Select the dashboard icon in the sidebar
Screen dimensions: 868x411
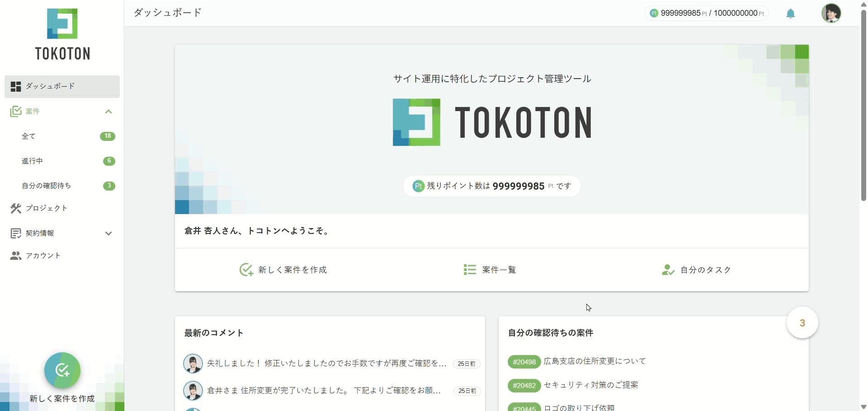click(x=16, y=86)
